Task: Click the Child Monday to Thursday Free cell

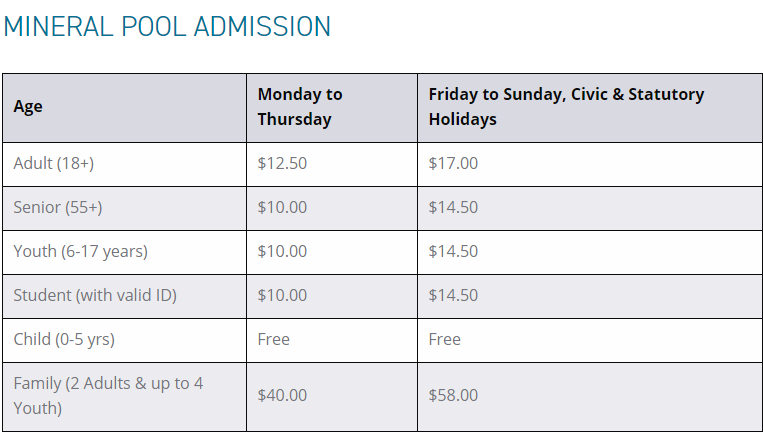Action: click(x=274, y=339)
